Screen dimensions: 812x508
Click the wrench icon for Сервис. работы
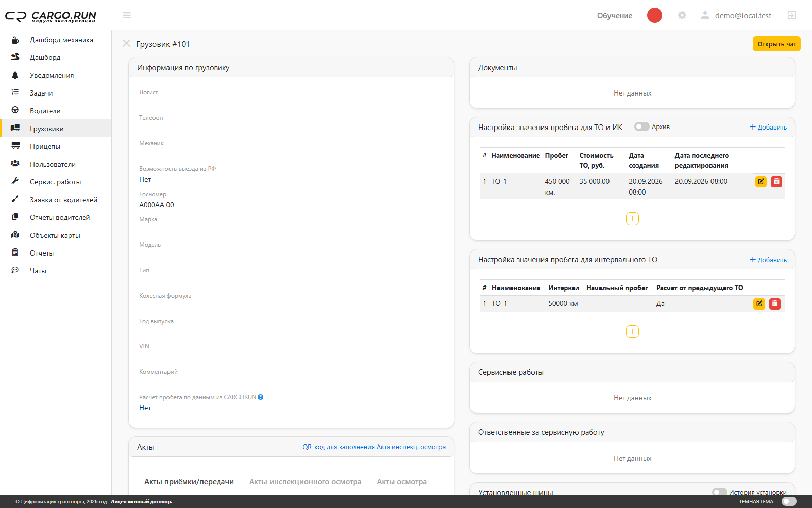[x=15, y=181]
